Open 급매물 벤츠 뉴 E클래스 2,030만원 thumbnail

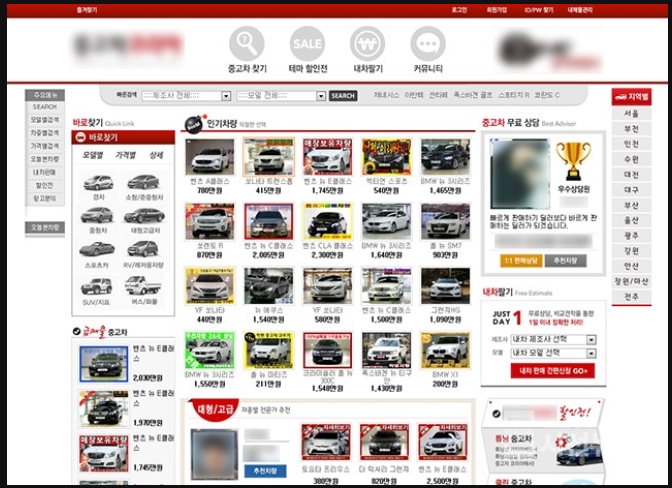tap(103, 364)
